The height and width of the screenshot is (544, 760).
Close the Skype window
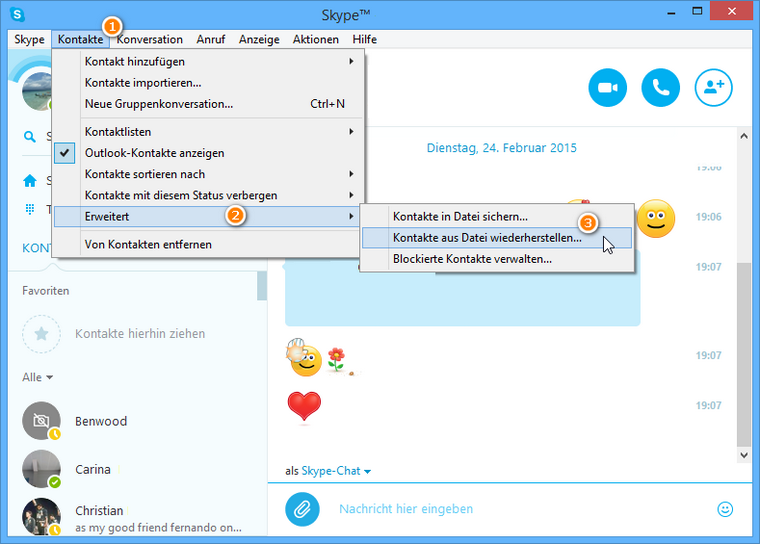(x=731, y=11)
